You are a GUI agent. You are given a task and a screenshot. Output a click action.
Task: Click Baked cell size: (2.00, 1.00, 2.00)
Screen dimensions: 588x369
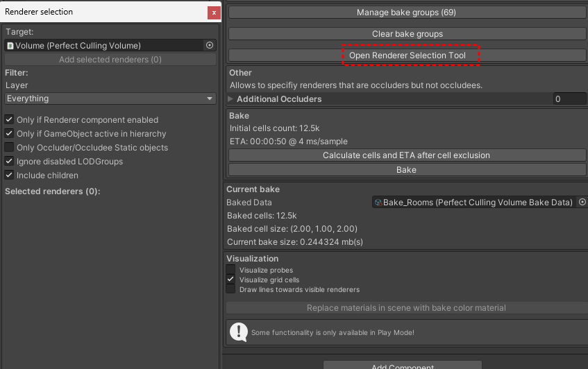pyautogui.click(x=292, y=228)
